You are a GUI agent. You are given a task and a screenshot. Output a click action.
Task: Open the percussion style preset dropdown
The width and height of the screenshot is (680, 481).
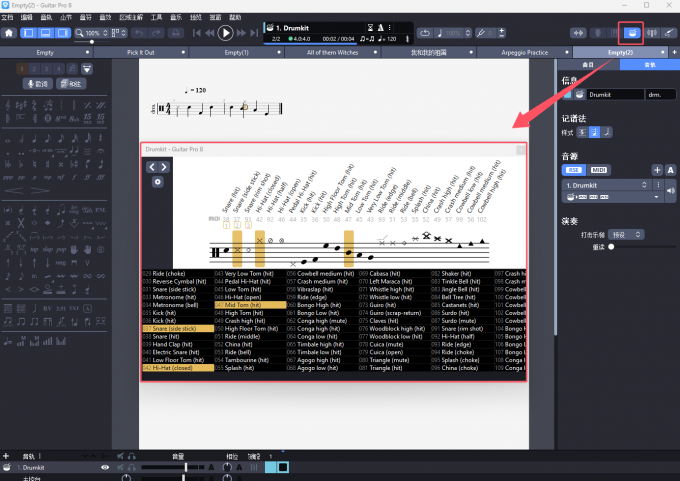[629, 234]
